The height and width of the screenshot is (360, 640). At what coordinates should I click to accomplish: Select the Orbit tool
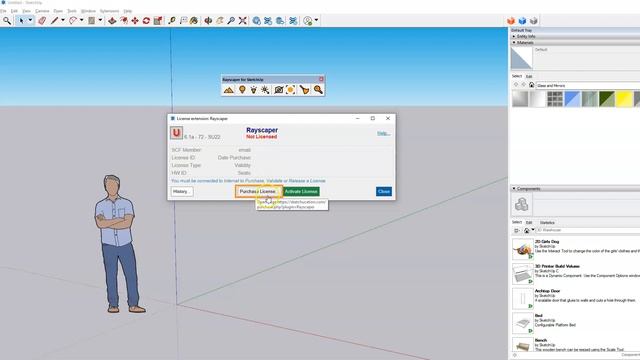tap(208, 20)
